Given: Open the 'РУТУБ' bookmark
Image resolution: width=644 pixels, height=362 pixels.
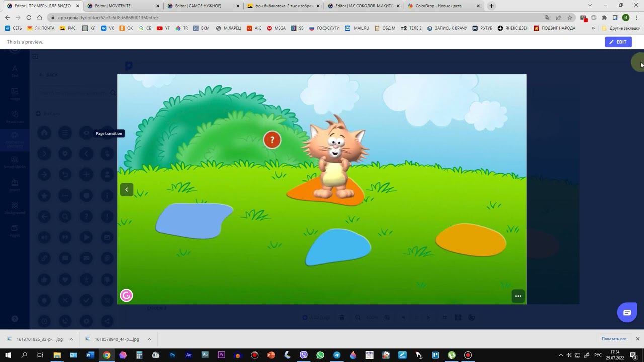Looking at the screenshot, I should [482, 28].
